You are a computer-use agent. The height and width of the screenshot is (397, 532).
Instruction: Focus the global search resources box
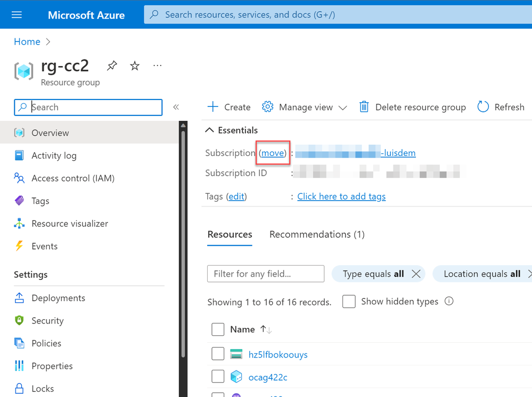click(338, 14)
